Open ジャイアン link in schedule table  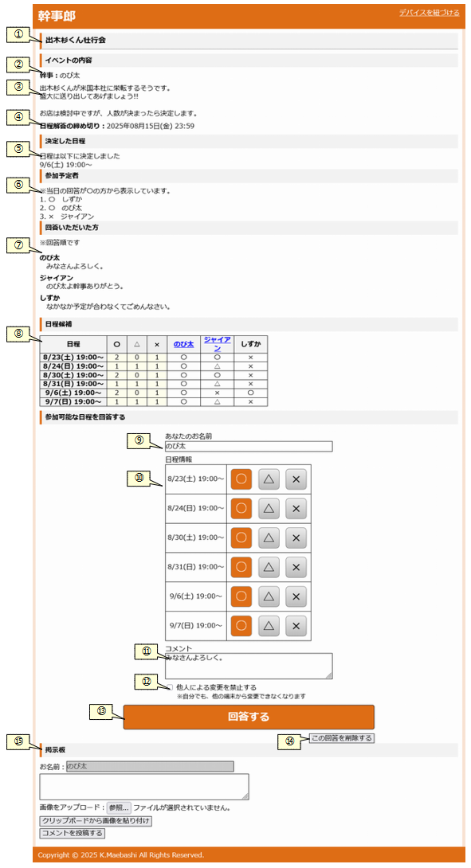[x=218, y=344]
